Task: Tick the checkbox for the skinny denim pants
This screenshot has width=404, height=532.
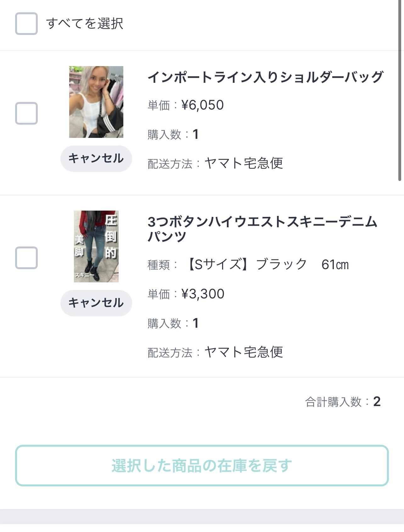Action: point(26,258)
